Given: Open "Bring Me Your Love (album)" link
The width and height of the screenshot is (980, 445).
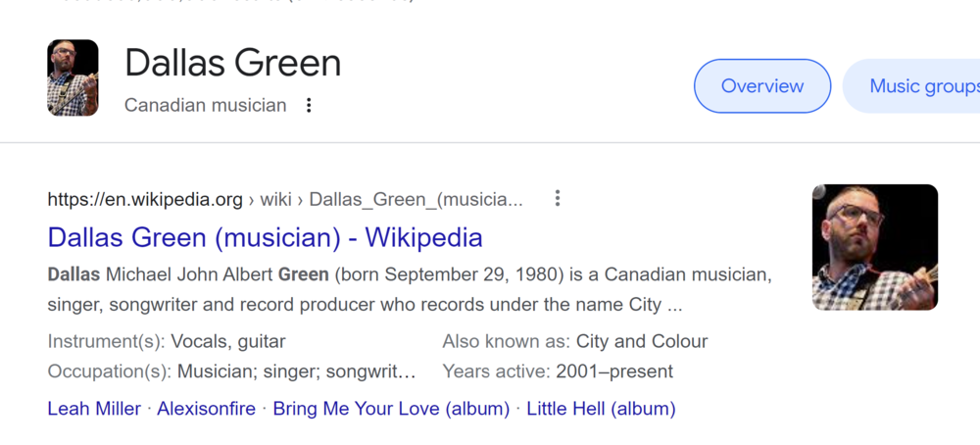Looking at the screenshot, I should pyautogui.click(x=391, y=409).
